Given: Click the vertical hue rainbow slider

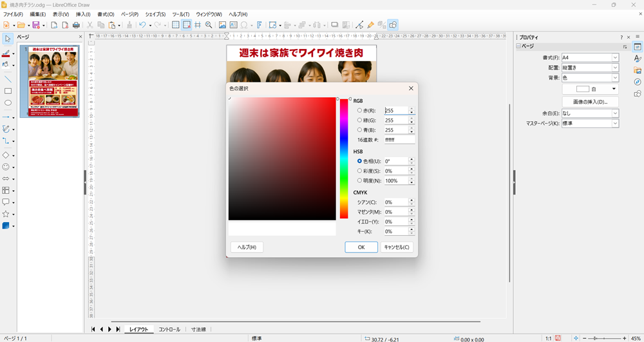Looking at the screenshot, I should [x=344, y=158].
